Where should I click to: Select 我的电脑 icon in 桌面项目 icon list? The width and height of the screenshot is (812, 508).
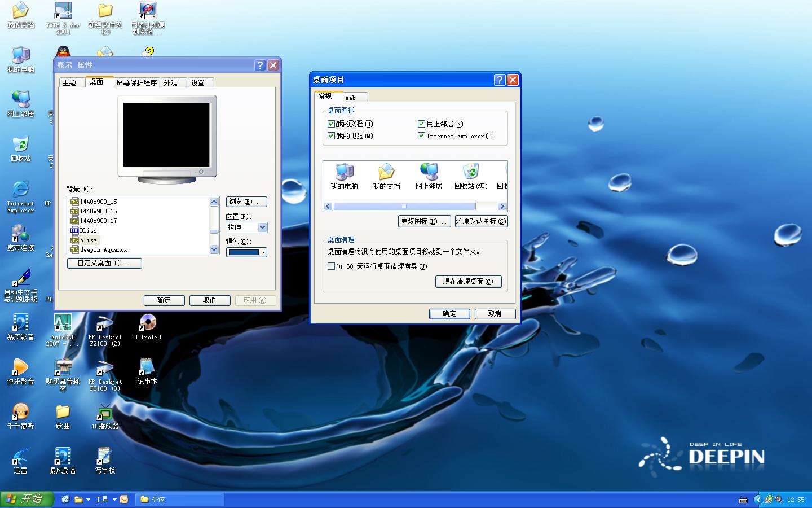click(x=344, y=176)
